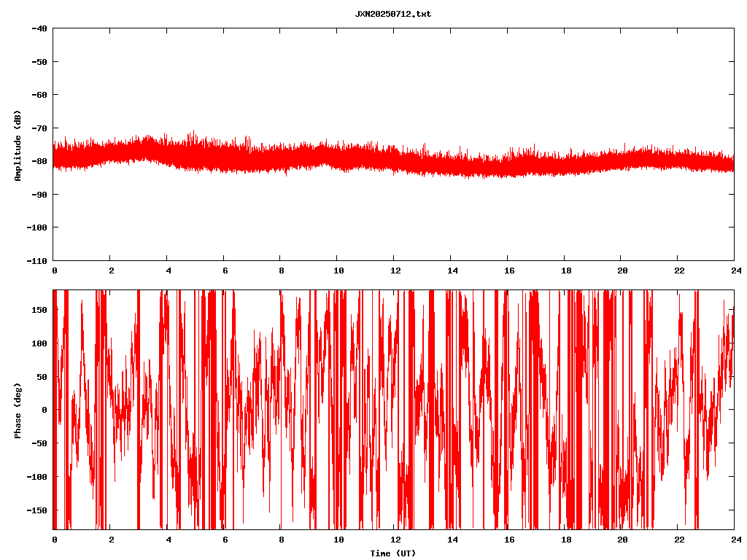
Task: Click the plot title JXN20250712.txt
Action: (x=393, y=15)
